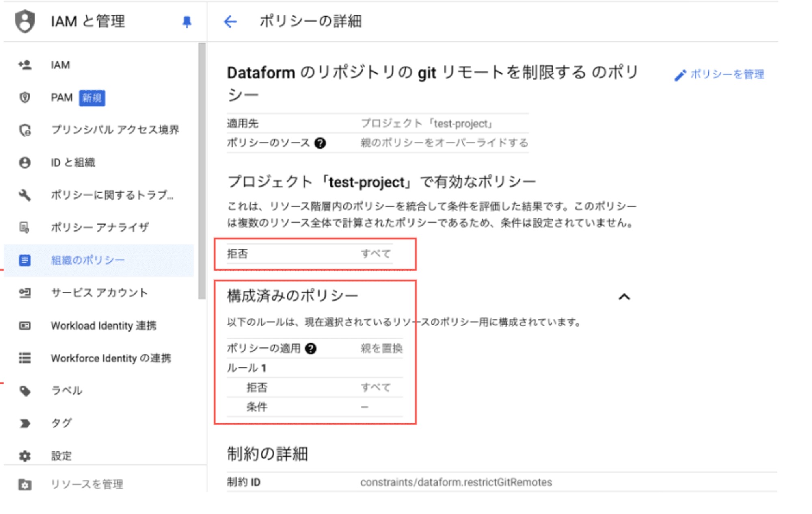Open ポリシーに関するトラブ... menu item
Screen dimensions: 812x514
point(98,195)
